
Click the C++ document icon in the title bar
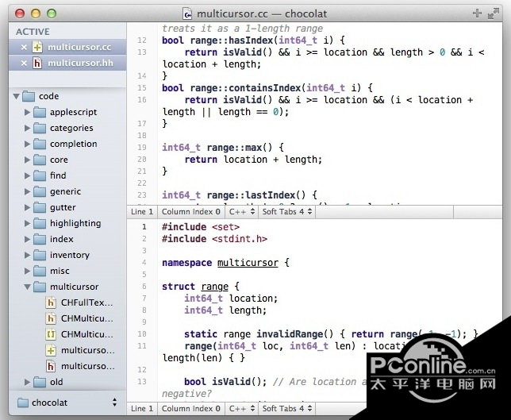coord(188,14)
